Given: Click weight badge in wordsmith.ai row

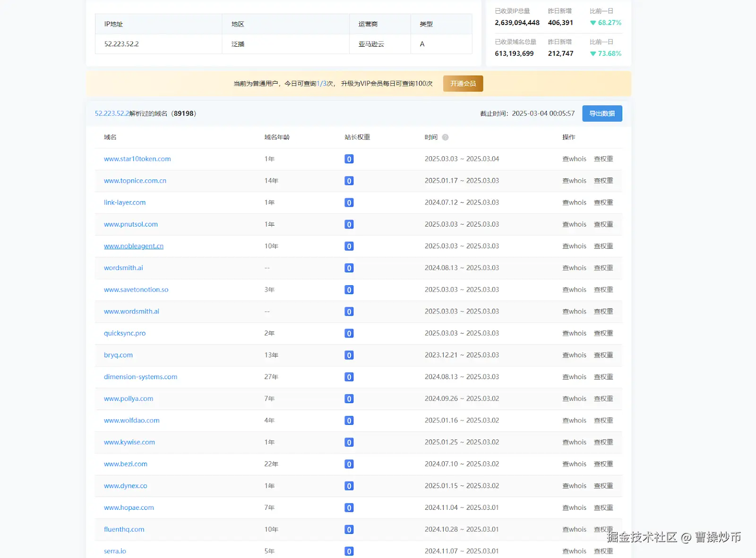Looking at the screenshot, I should pos(349,268).
